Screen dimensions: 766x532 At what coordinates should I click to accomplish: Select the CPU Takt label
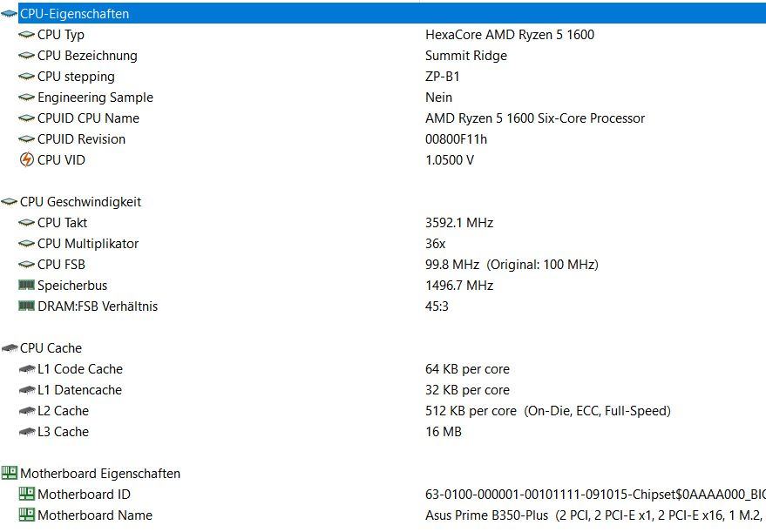click(63, 223)
